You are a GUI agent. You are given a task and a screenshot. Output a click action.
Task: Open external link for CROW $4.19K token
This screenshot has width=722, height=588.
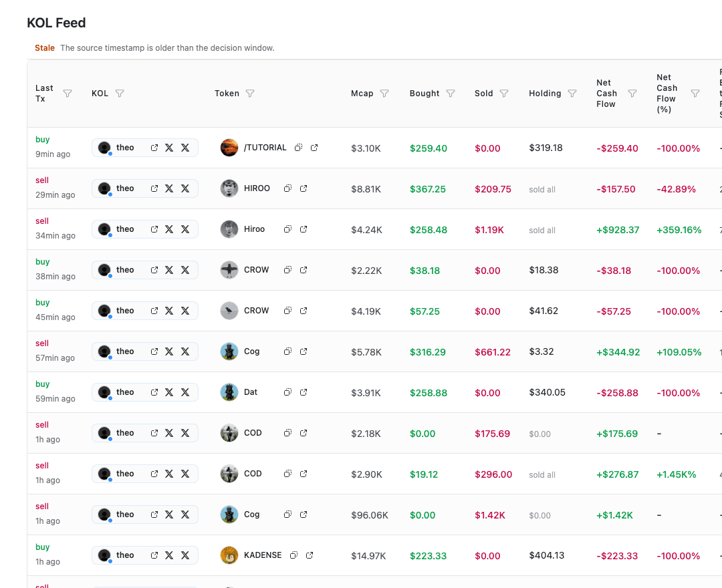[x=304, y=311]
